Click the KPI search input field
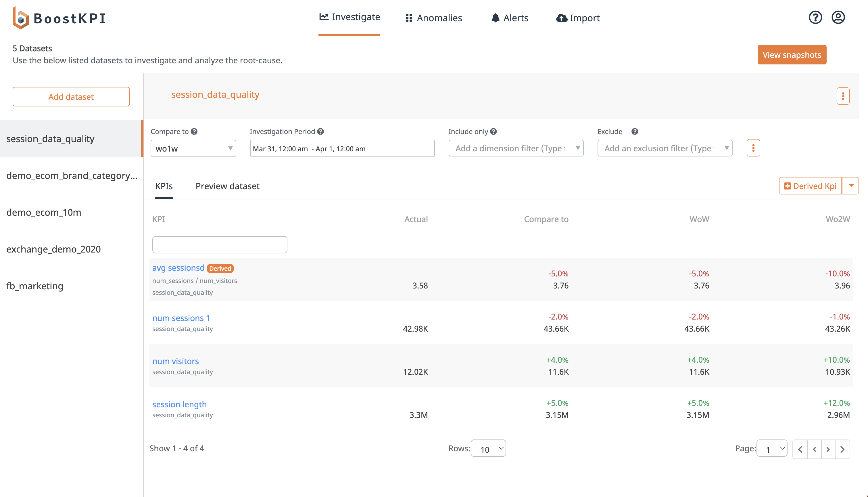This screenshot has width=868, height=497. click(220, 244)
